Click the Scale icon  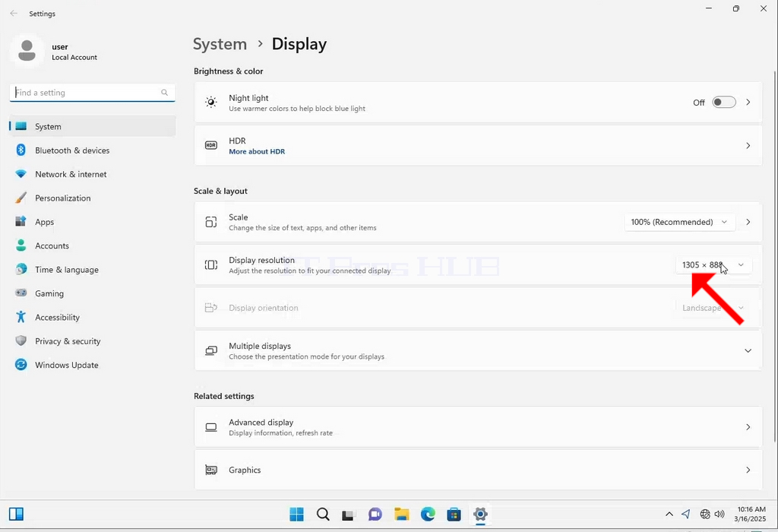(x=211, y=222)
